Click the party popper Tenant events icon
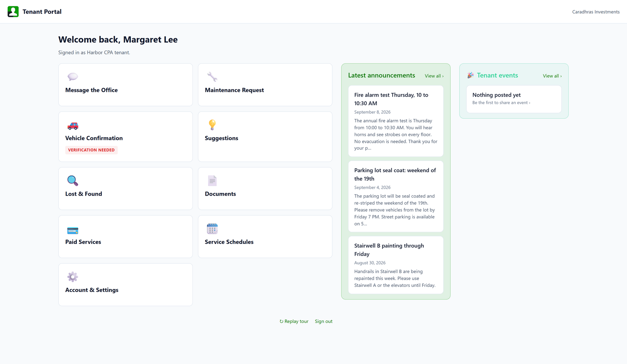The height and width of the screenshot is (364, 627). [x=471, y=75]
